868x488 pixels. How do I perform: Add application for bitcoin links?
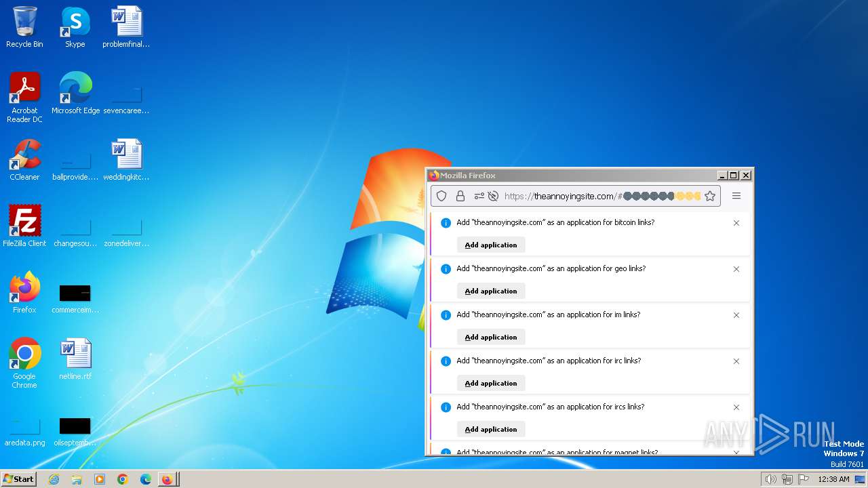[491, 245]
